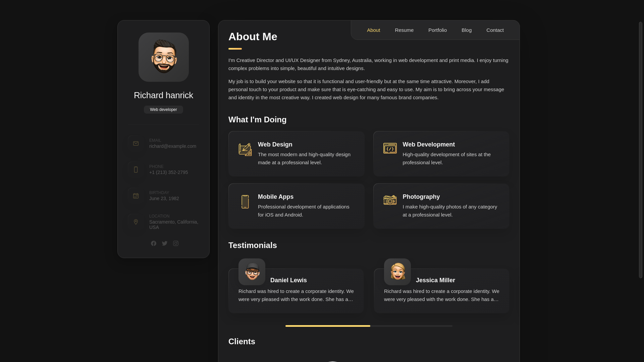This screenshot has height=362, width=644.
Task: Switch to the Resume tab
Action: click(404, 30)
